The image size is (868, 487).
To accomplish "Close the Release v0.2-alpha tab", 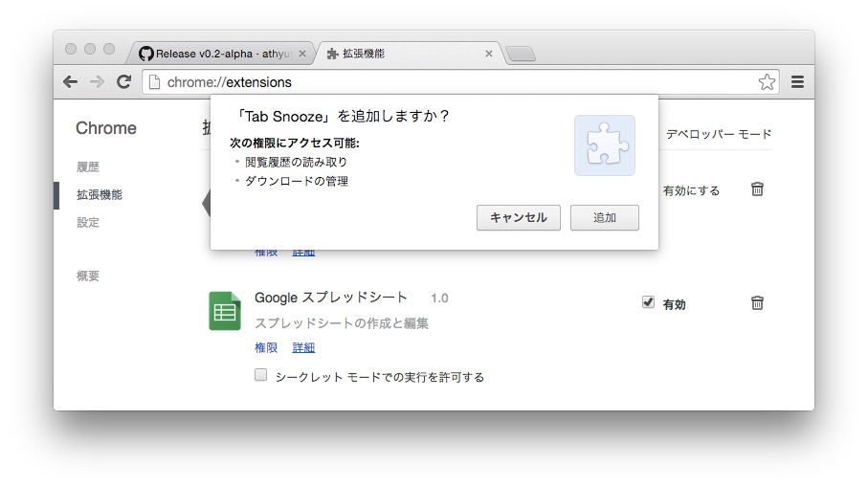I will click(x=302, y=54).
